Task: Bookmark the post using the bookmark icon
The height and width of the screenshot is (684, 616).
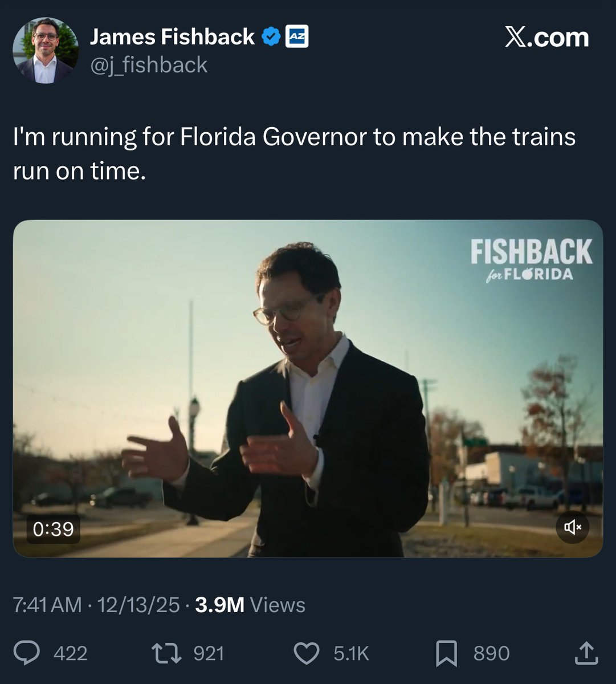Action: 446,653
